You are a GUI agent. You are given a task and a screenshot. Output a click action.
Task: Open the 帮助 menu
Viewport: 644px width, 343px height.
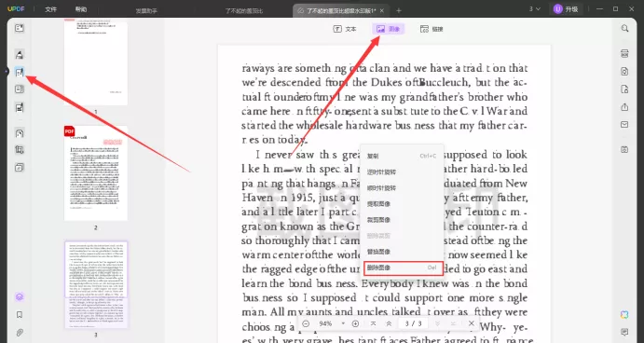[81, 9]
